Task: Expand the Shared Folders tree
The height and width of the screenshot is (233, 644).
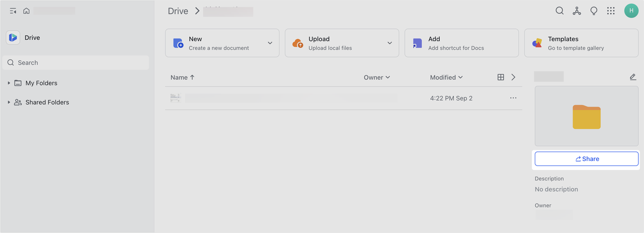Action: click(x=9, y=102)
